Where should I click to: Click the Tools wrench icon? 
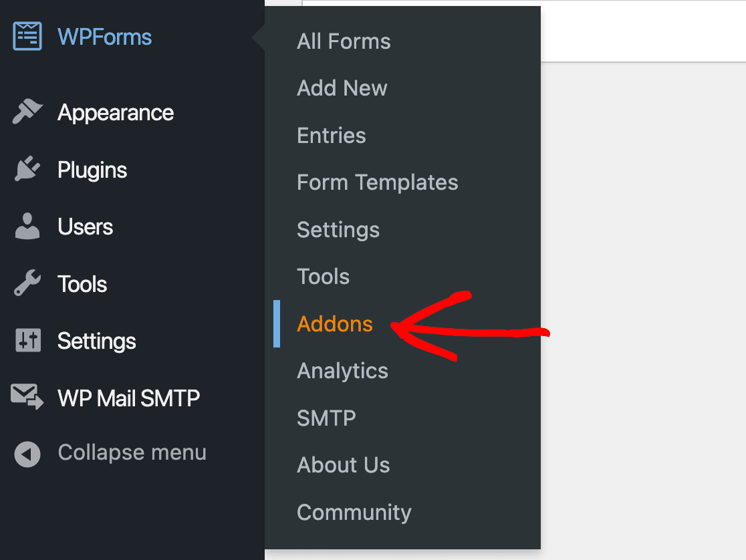[x=27, y=283]
